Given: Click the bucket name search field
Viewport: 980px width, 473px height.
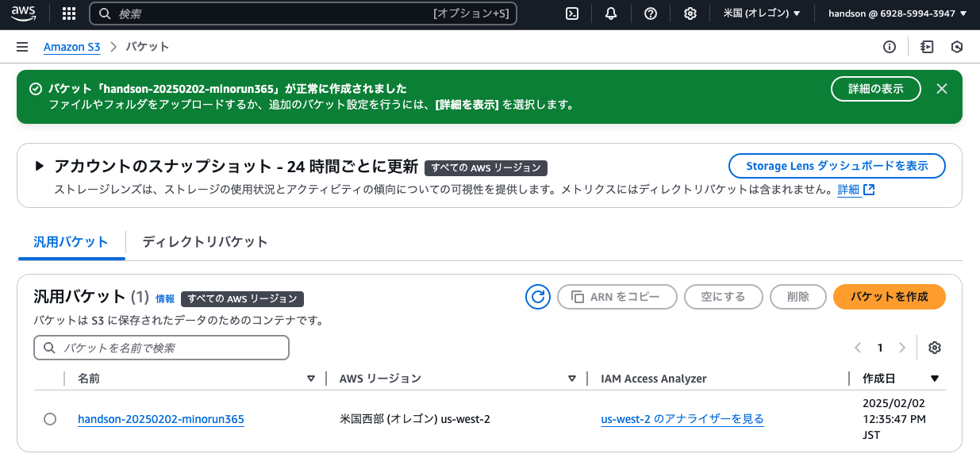Looking at the screenshot, I should (x=161, y=348).
